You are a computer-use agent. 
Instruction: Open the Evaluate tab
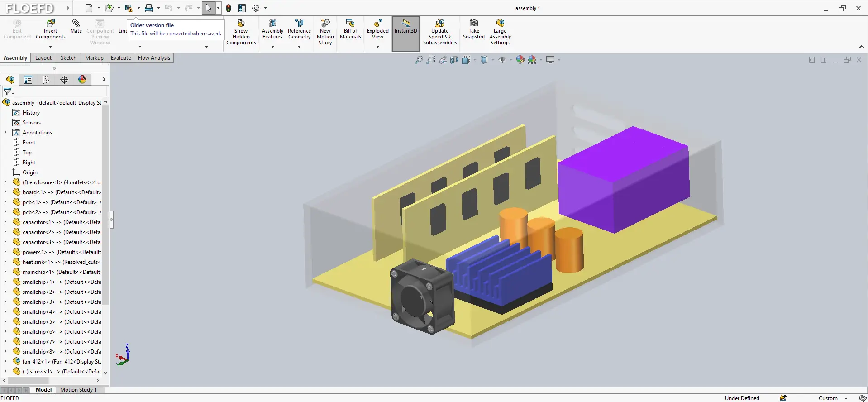[x=121, y=58]
